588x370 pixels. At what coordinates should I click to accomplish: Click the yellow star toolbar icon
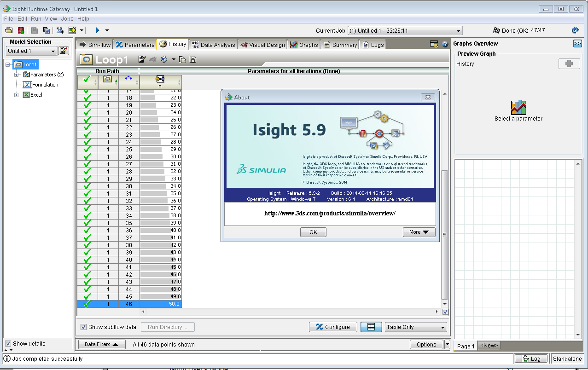(72, 30)
